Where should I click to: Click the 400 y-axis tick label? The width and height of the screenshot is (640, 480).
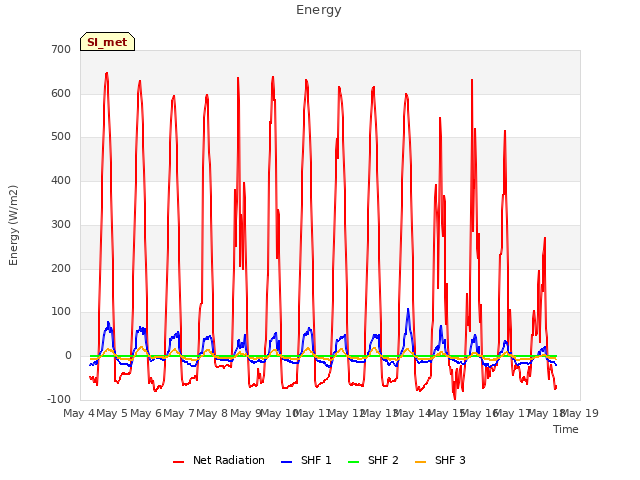point(61,180)
